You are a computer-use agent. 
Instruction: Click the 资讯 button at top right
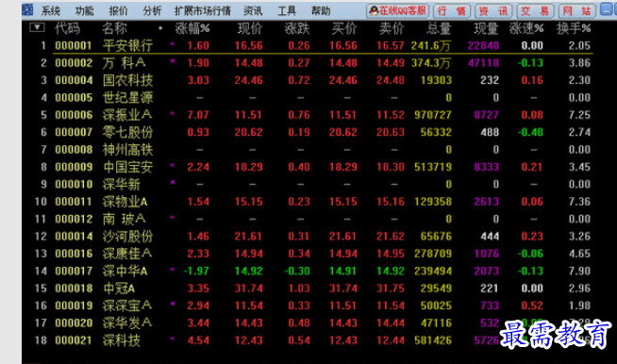coord(493,11)
